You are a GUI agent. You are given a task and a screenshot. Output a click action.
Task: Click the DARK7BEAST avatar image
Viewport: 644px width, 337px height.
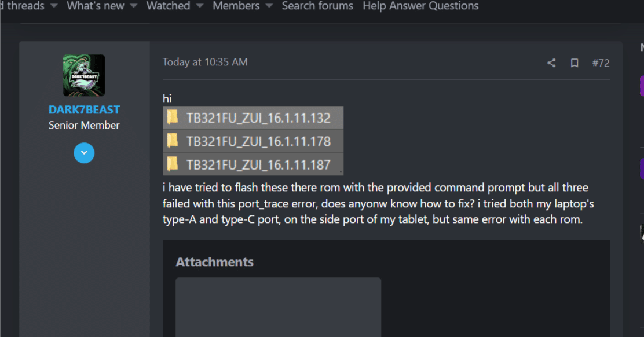click(84, 75)
